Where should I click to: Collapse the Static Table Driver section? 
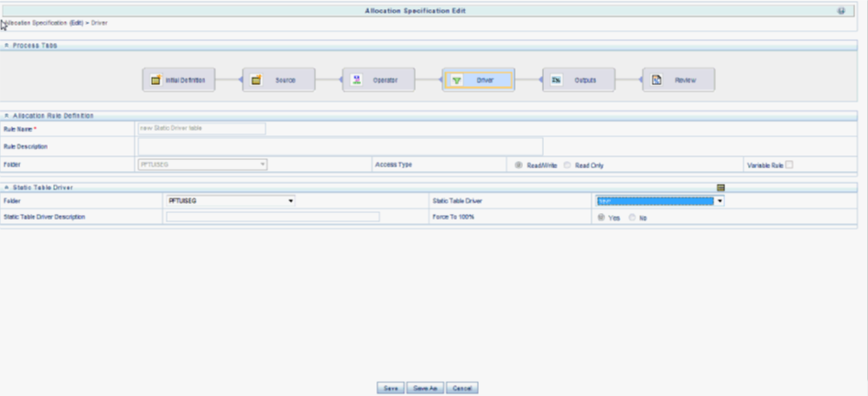pos(6,187)
